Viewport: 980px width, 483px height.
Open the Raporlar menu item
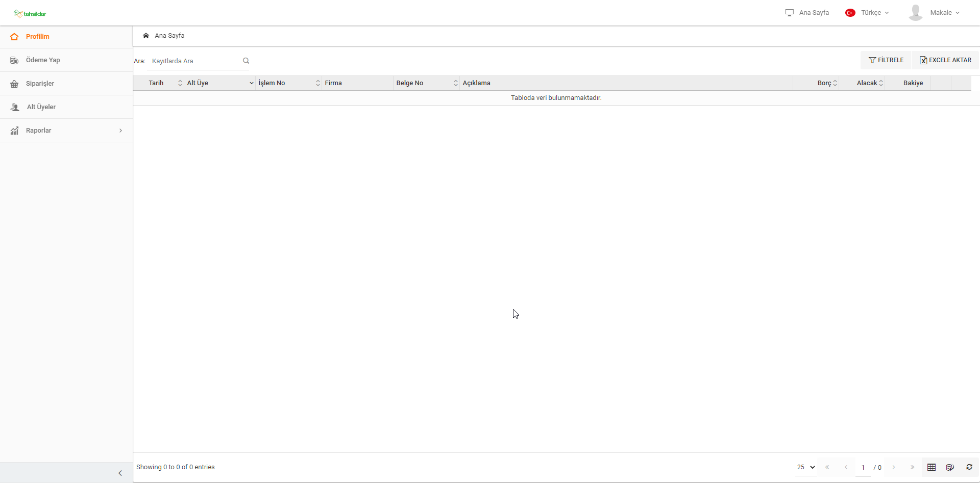(x=66, y=131)
